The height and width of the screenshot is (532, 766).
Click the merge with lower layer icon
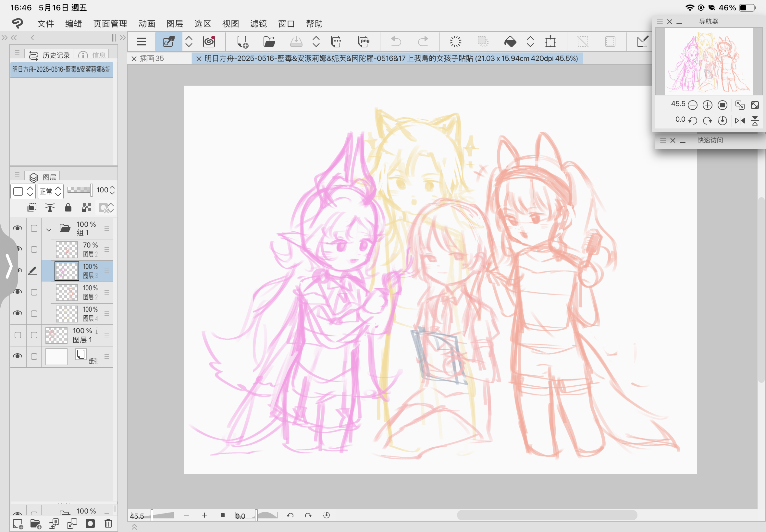point(72,524)
